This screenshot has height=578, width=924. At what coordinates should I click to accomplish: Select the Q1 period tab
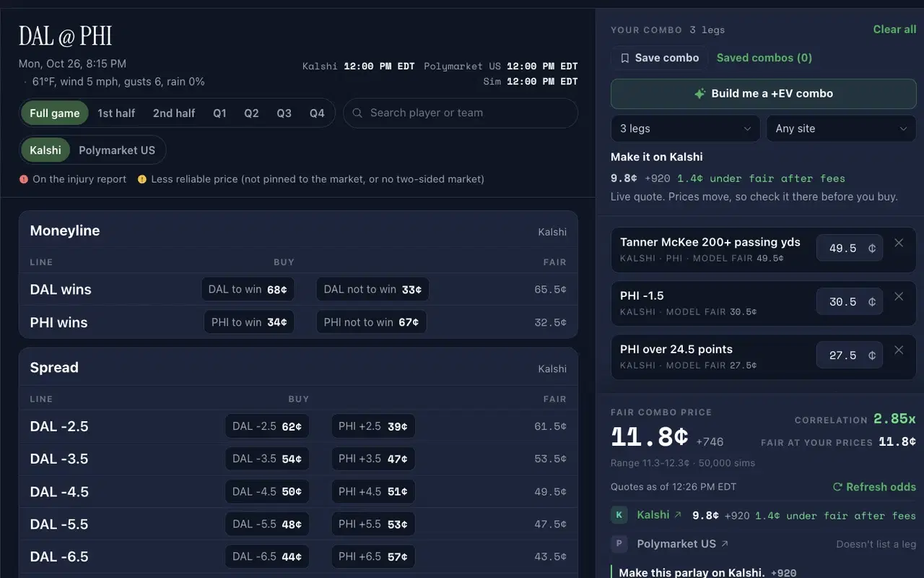(219, 113)
